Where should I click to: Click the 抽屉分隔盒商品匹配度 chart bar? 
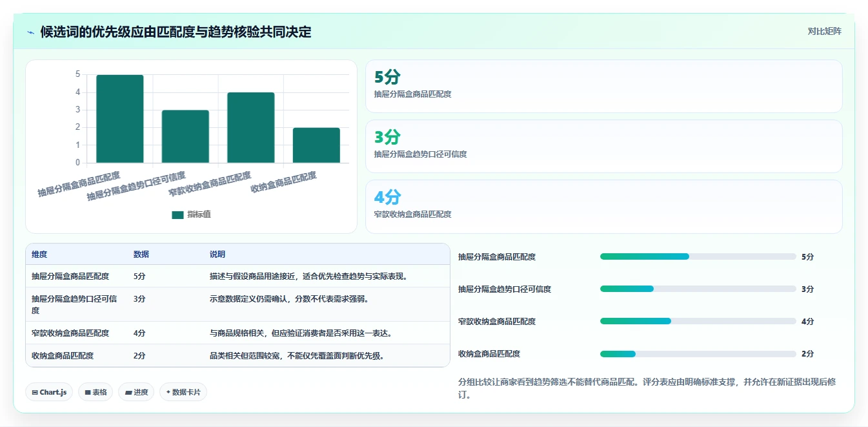click(120, 119)
